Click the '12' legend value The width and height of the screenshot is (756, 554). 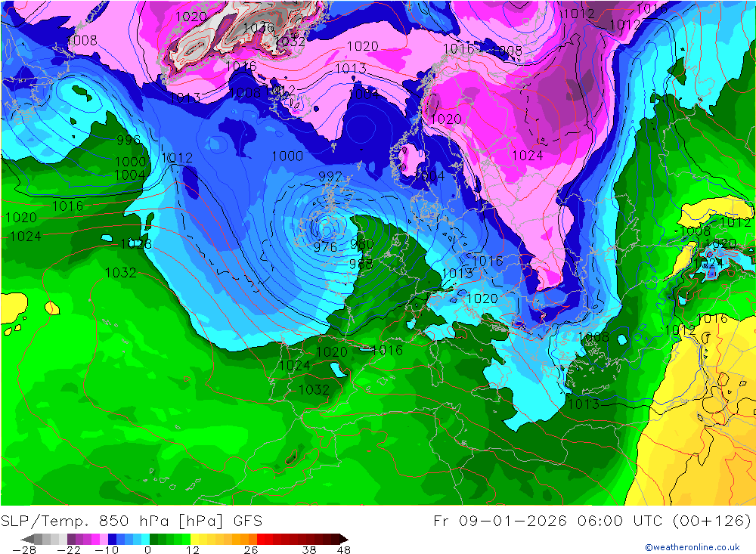pos(193,550)
